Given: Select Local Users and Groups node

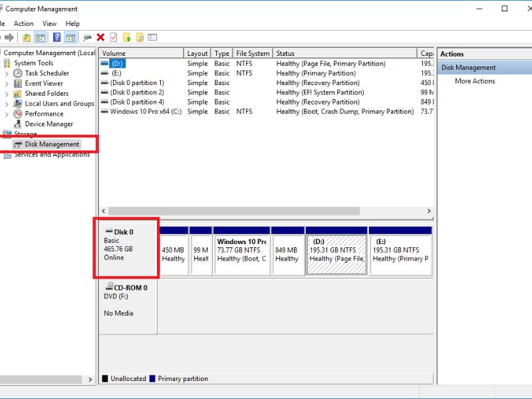Looking at the screenshot, I should point(59,104).
